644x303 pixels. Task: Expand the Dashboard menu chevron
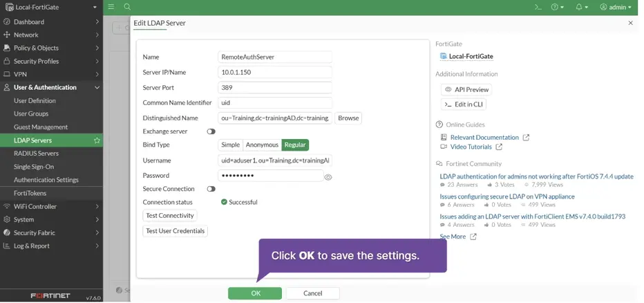click(97, 21)
